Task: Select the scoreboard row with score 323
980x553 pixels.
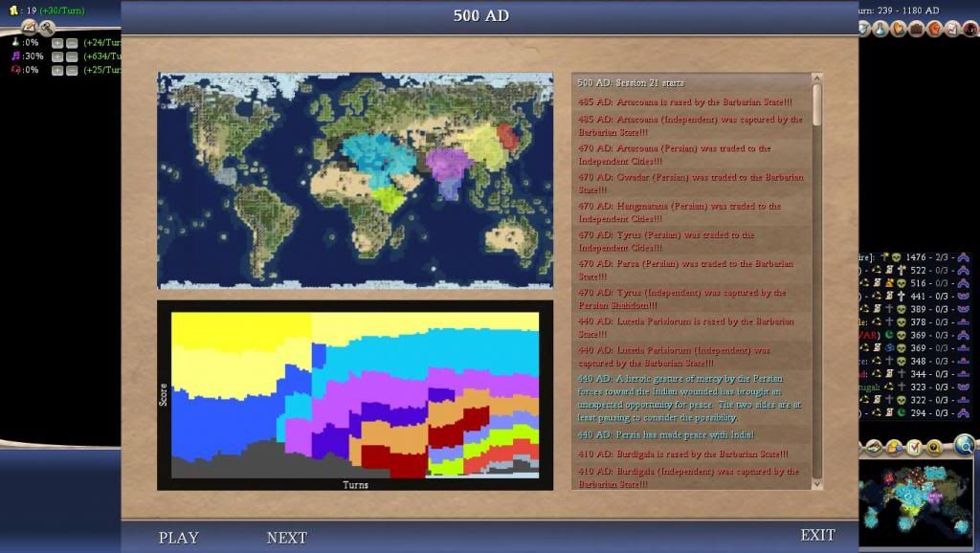Action: (915, 387)
